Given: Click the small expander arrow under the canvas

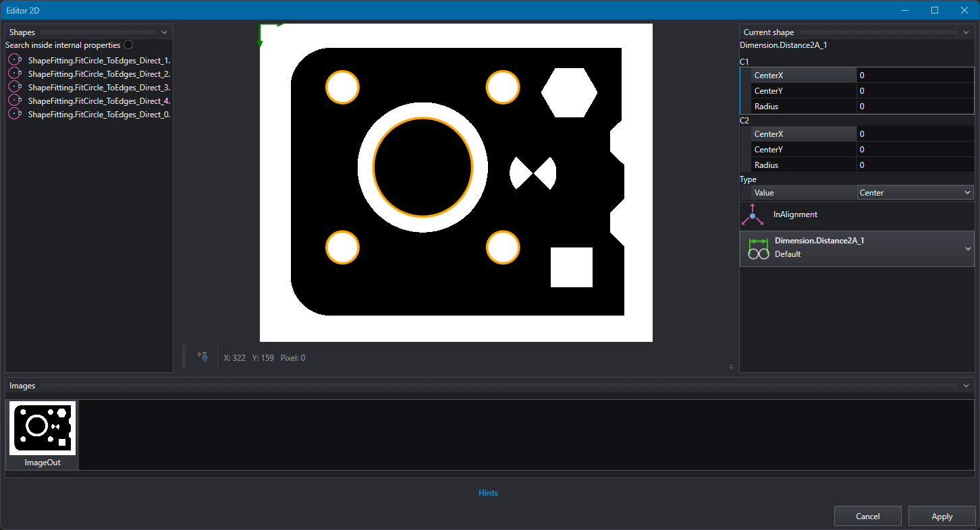Looking at the screenshot, I should (x=731, y=367).
